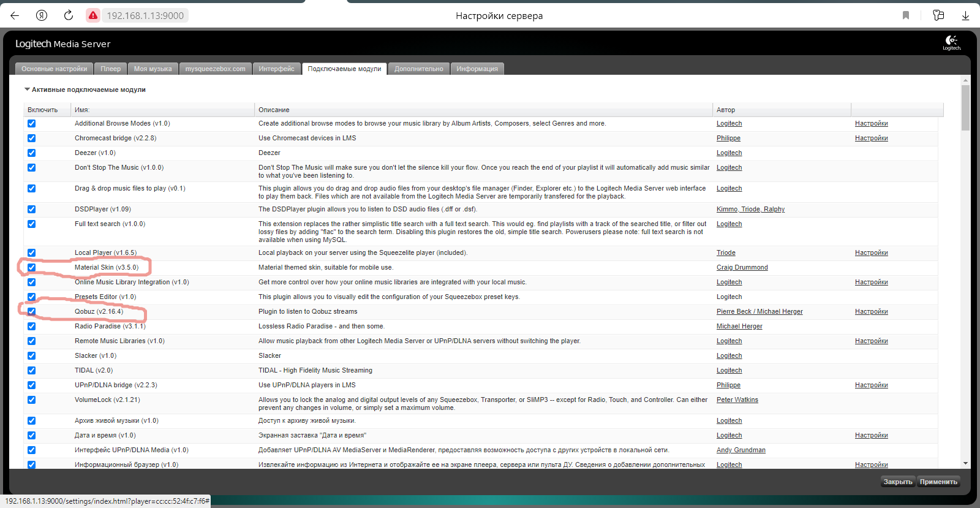Viewport: 980px width, 508px height.
Task: Click the Logitech logo in header
Action: click(952, 43)
